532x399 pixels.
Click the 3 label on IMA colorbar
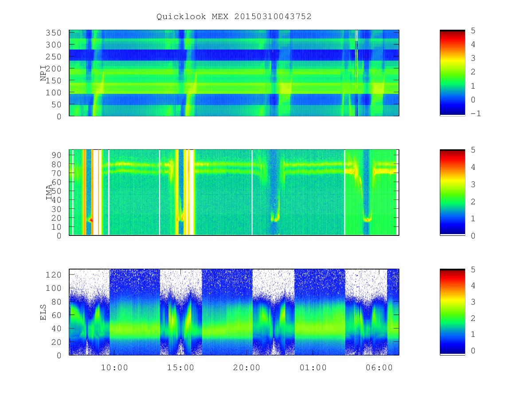(473, 184)
